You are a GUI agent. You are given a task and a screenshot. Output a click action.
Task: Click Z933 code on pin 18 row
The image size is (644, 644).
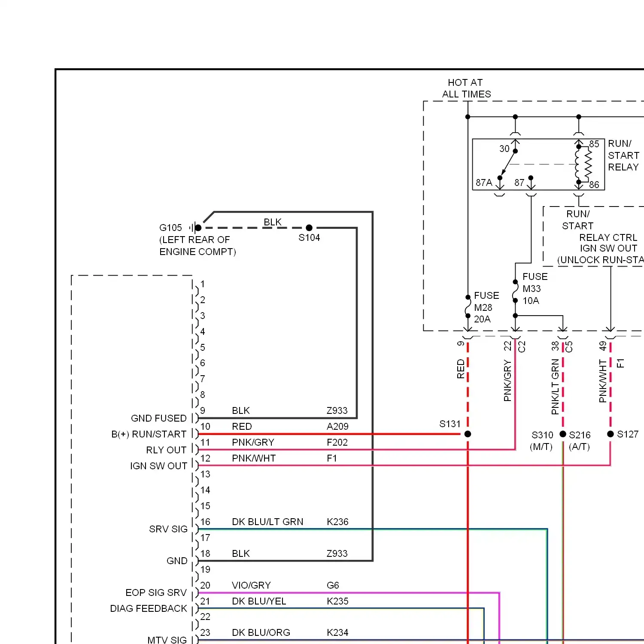click(x=337, y=553)
